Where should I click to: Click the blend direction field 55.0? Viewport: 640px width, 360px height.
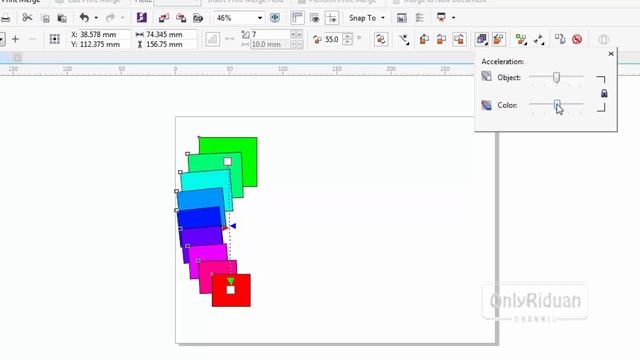coord(333,39)
